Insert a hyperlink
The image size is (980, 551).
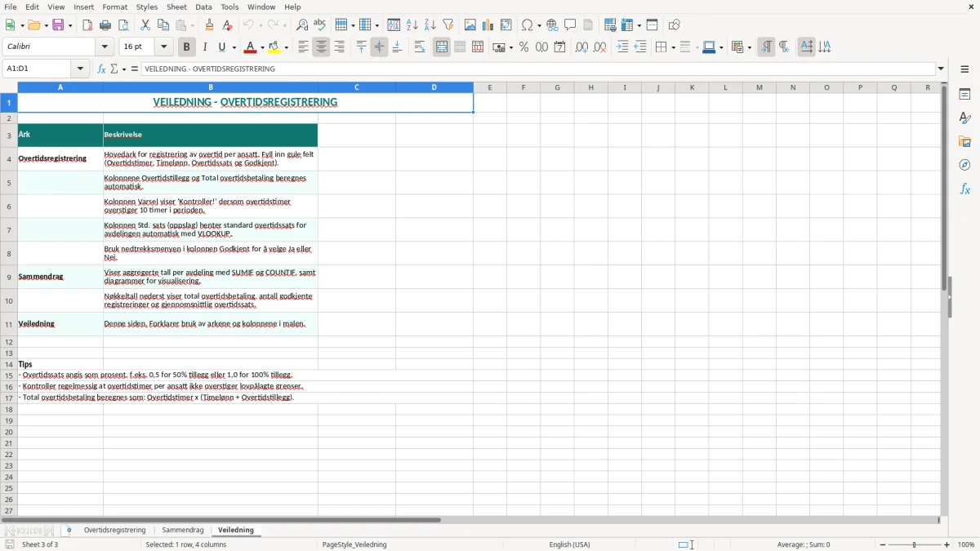pos(553,25)
